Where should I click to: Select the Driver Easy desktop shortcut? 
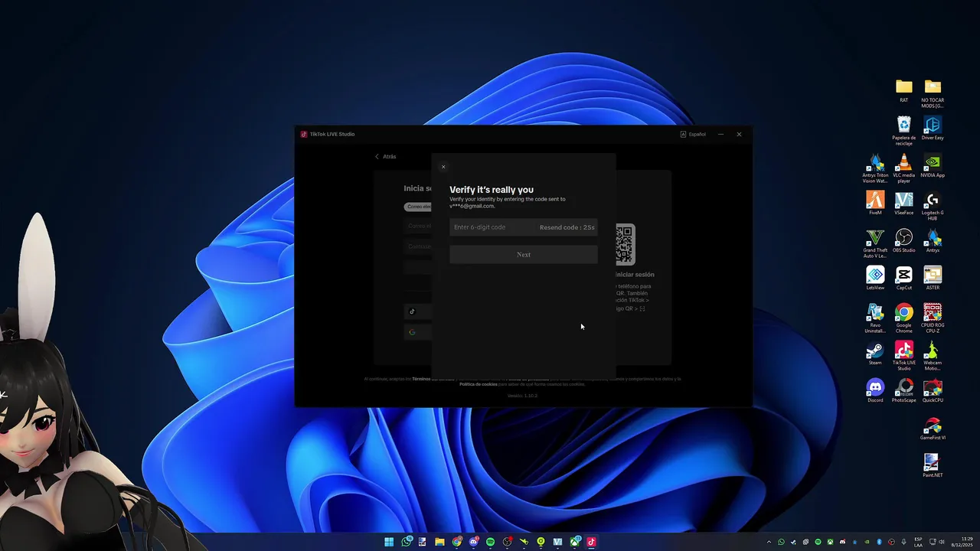tap(933, 129)
